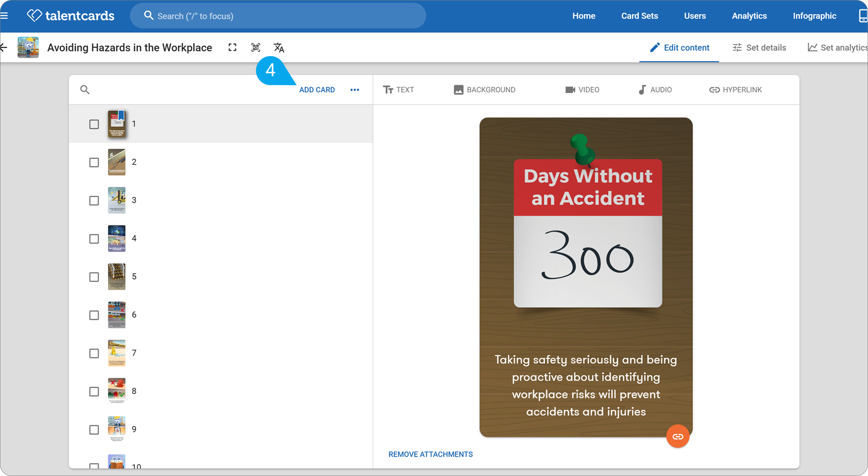Open the three-dot more options menu

[x=355, y=90]
